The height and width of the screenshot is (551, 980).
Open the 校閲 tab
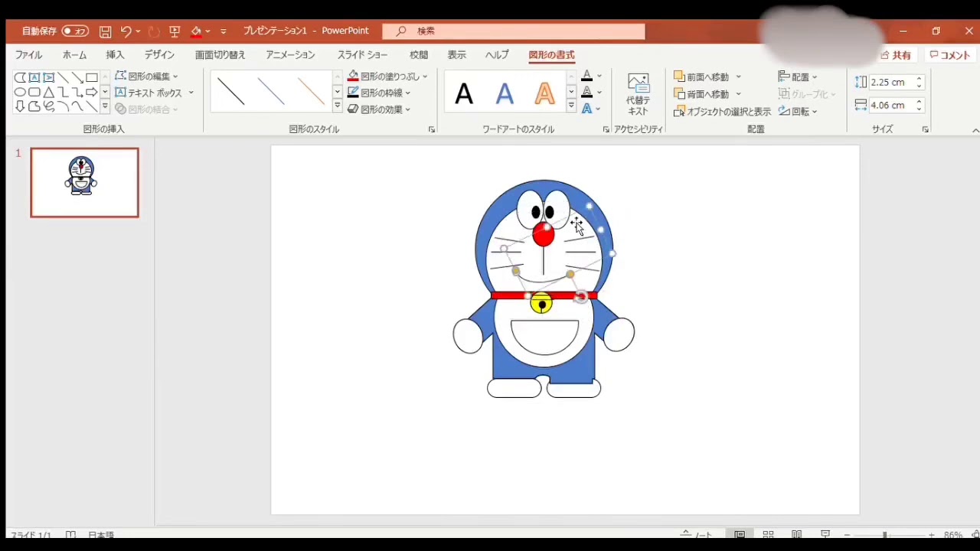[419, 55]
